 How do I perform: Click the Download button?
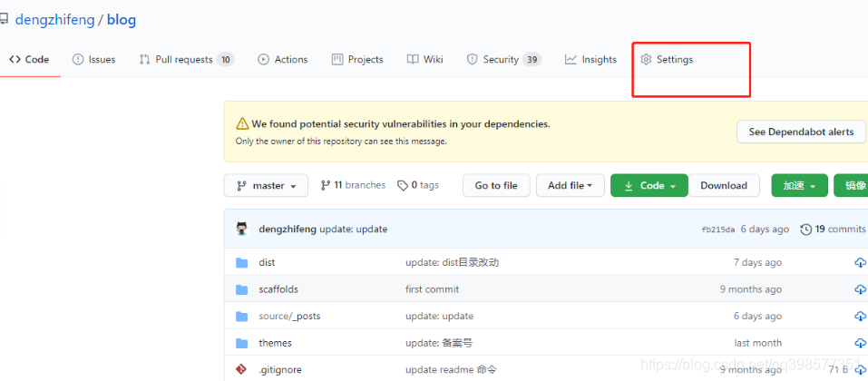724,186
